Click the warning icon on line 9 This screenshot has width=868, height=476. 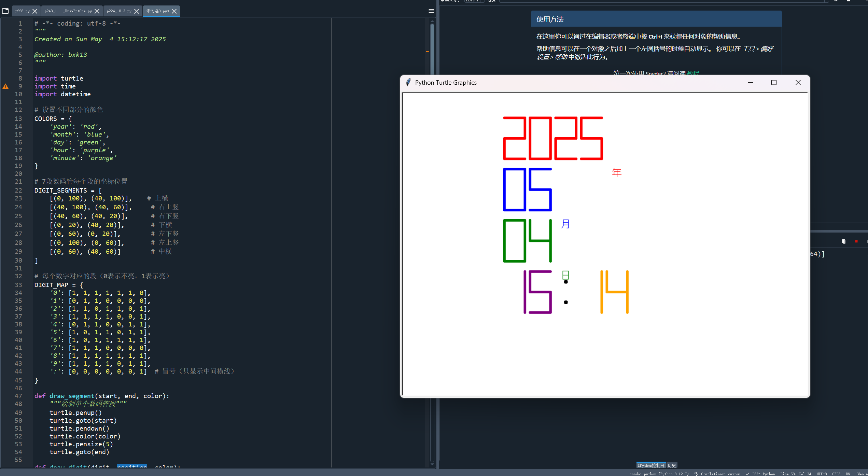(5, 86)
